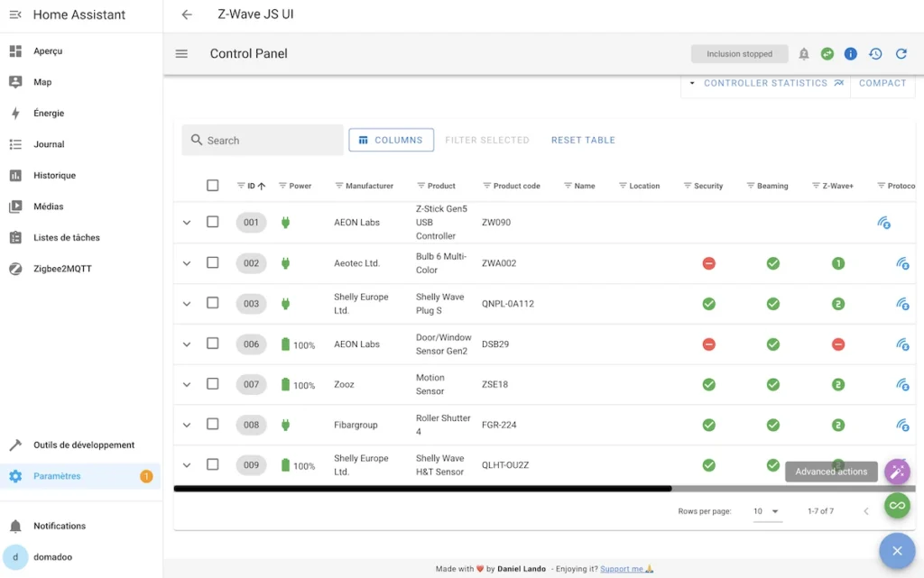The height and width of the screenshot is (578, 924).
Task: Expand the row for node 003
Action: point(187,304)
